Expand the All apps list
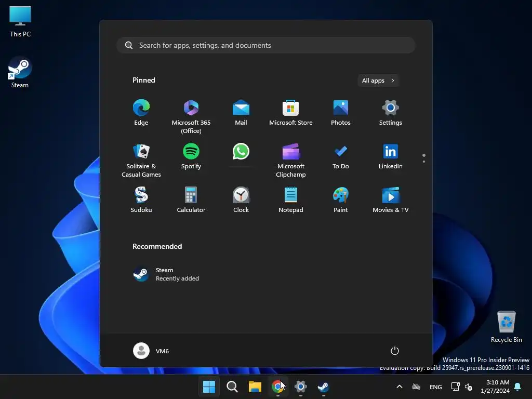The width and height of the screenshot is (532, 399). [x=378, y=81]
